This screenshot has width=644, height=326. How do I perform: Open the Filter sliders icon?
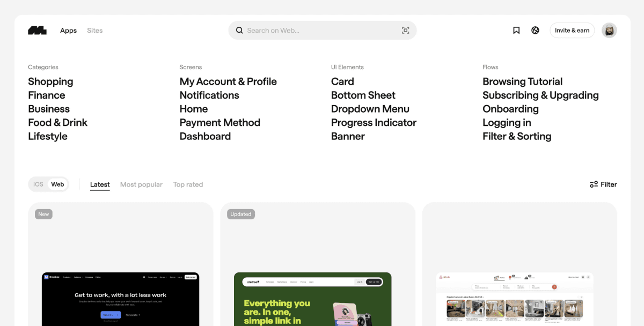point(594,184)
